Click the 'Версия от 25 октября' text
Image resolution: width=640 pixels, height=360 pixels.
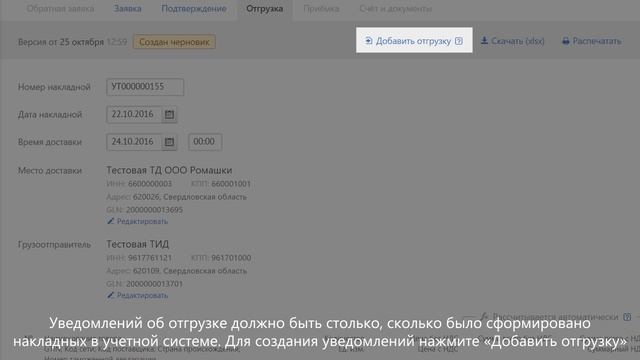tap(61, 42)
